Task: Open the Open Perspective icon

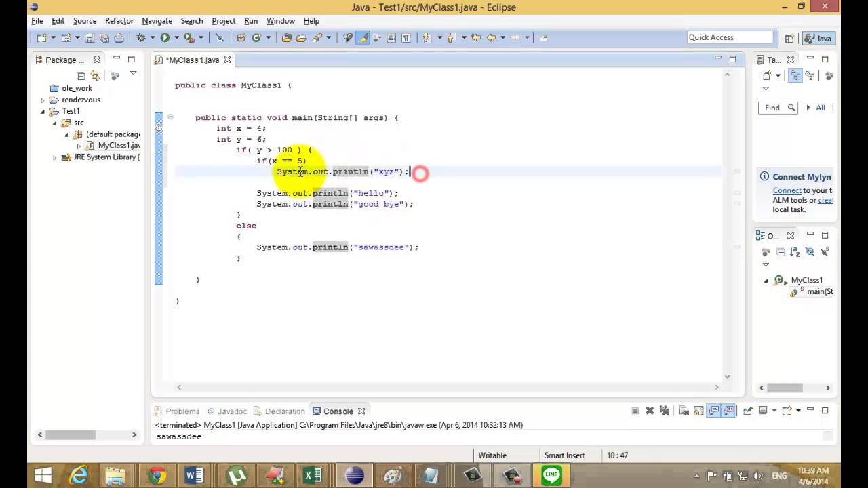Action: (789, 38)
